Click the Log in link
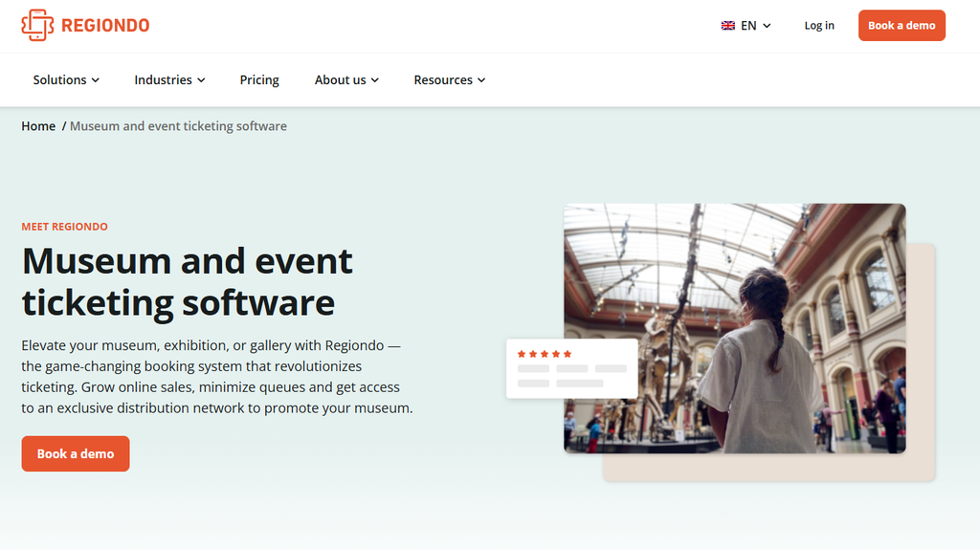The width and height of the screenshot is (980, 550). pos(819,26)
